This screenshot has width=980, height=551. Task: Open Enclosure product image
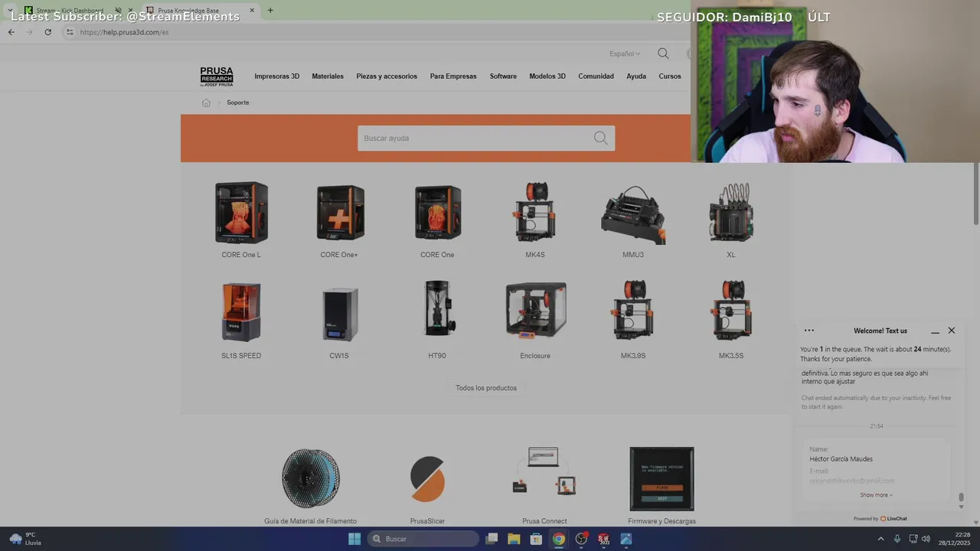[536, 311]
